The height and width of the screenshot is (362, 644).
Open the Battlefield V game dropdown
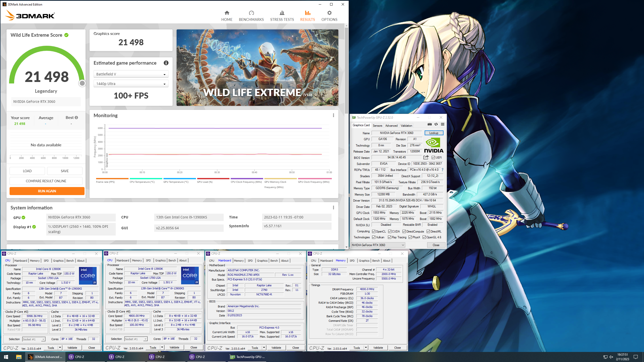(131, 74)
